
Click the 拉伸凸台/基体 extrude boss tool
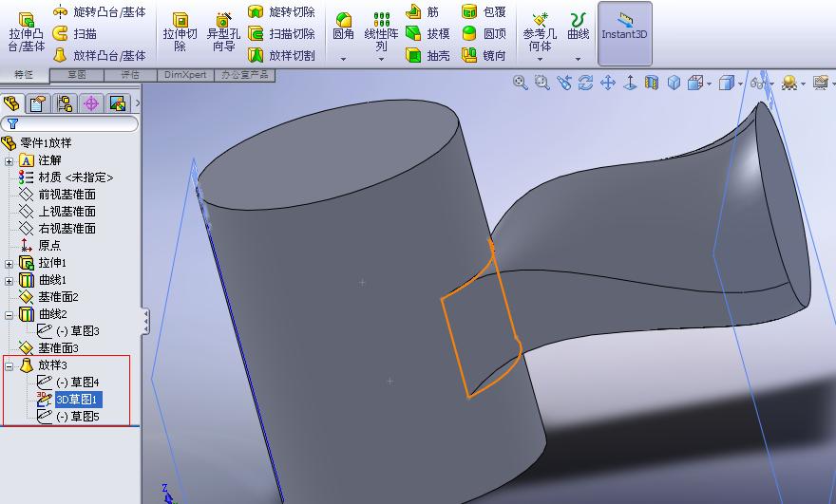26,33
